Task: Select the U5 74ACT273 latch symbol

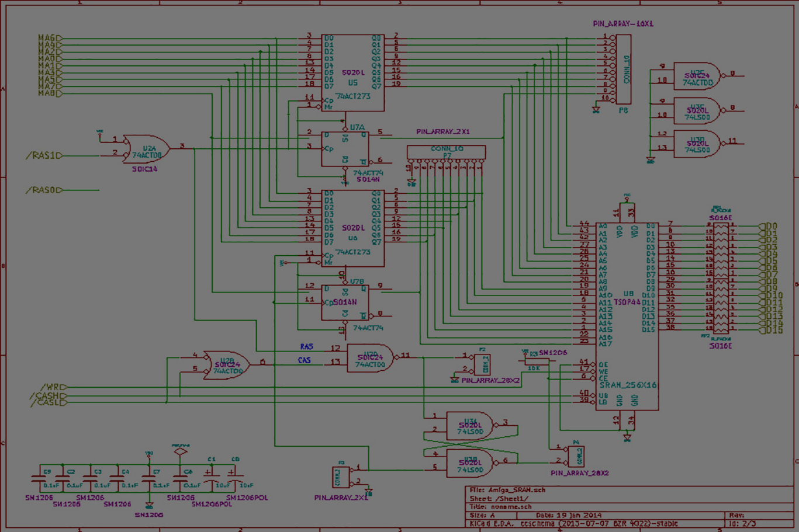Action: click(353, 73)
